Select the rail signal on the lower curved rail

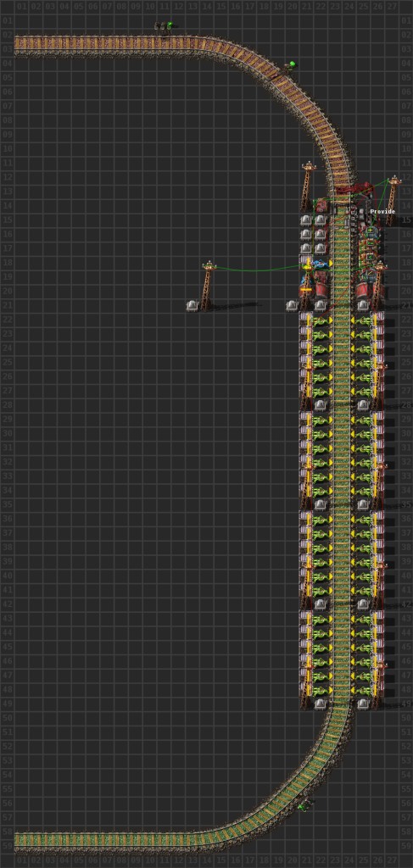click(304, 807)
